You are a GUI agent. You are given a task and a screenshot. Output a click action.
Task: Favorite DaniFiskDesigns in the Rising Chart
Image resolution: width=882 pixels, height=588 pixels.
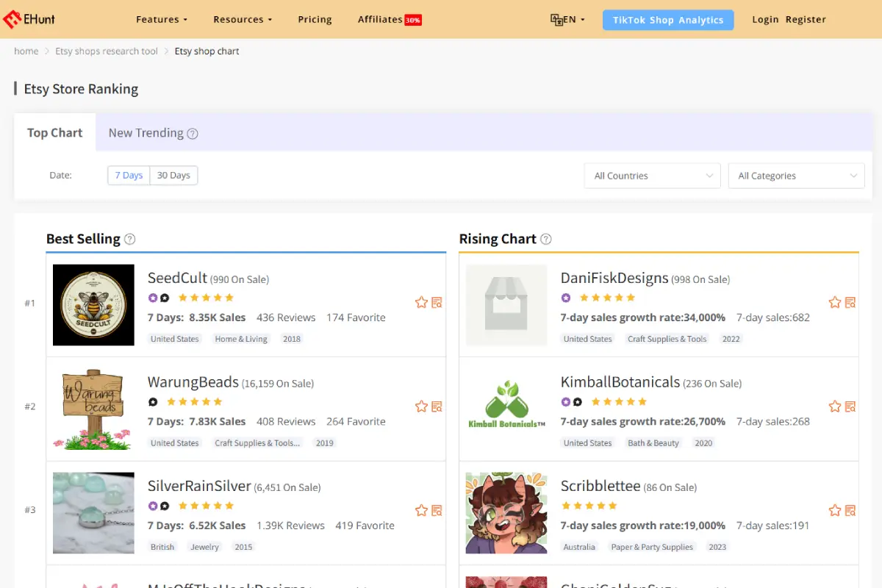pyautogui.click(x=834, y=301)
